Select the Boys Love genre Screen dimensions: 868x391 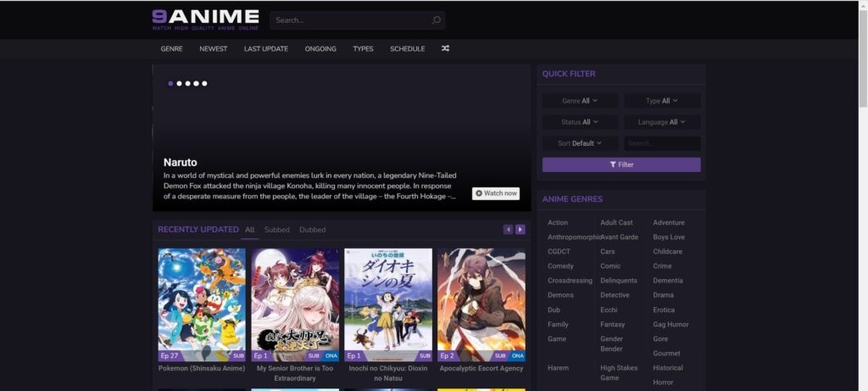click(x=669, y=237)
